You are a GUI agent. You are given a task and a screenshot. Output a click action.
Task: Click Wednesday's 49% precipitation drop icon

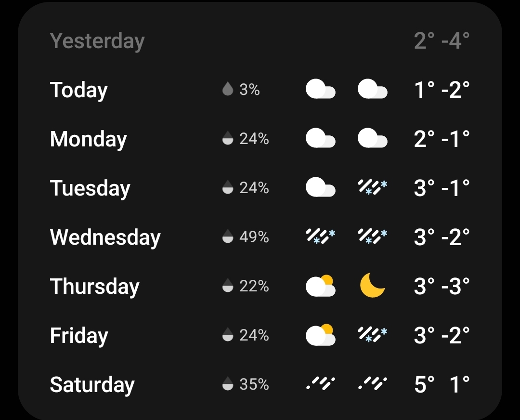228,236
